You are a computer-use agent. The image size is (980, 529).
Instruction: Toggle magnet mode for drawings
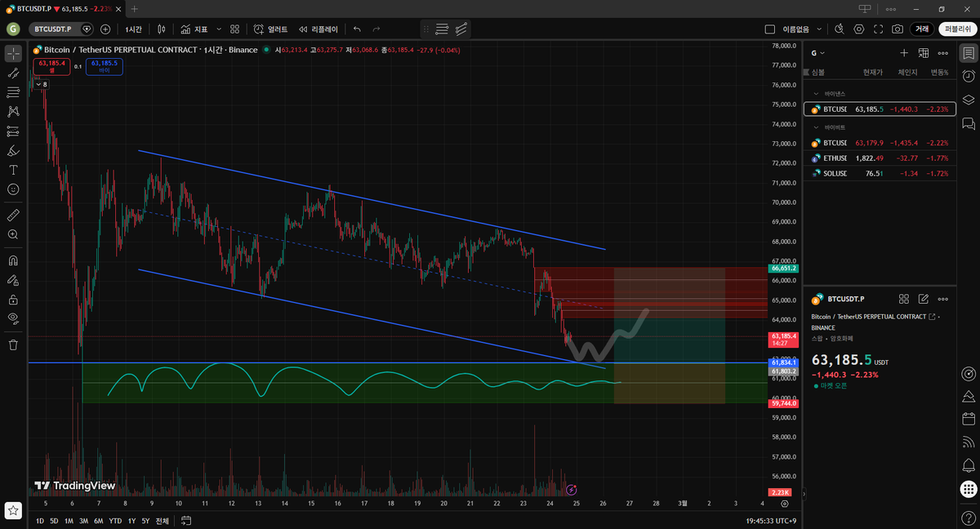point(13,261)
